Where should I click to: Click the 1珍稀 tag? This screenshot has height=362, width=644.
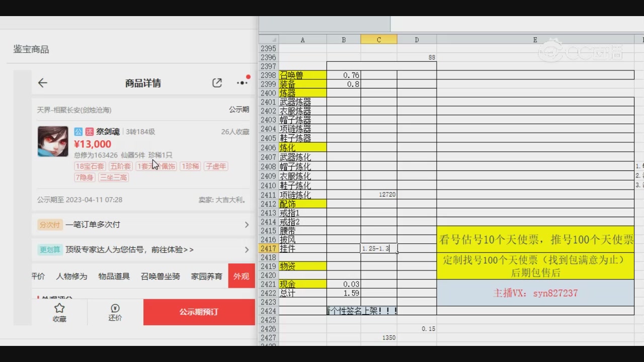190,166
